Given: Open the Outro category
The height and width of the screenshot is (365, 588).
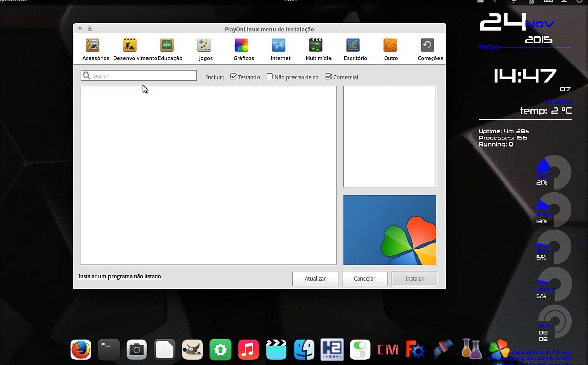Looking at the screenshot, I should pos(391,50).
